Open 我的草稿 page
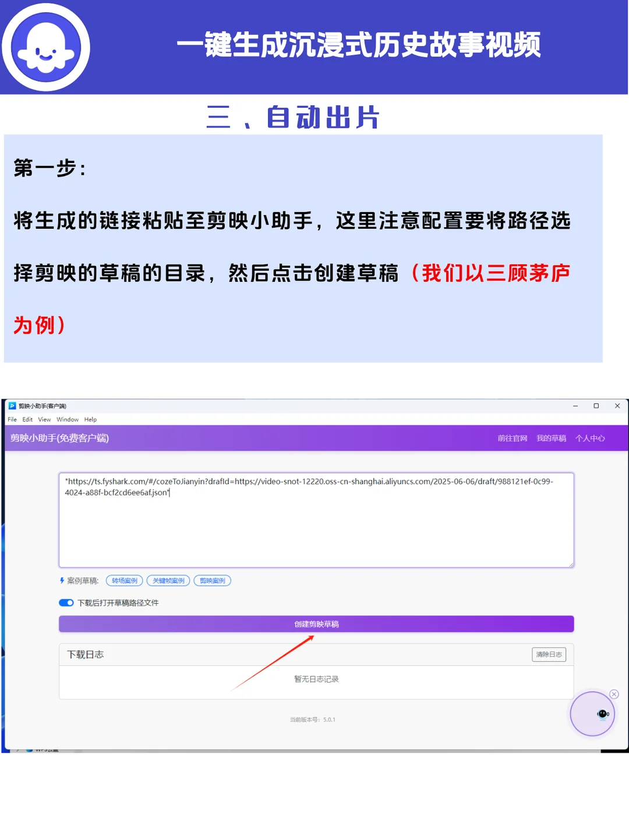629x840 pixels. pyautogui.click(x=551, y=438)
